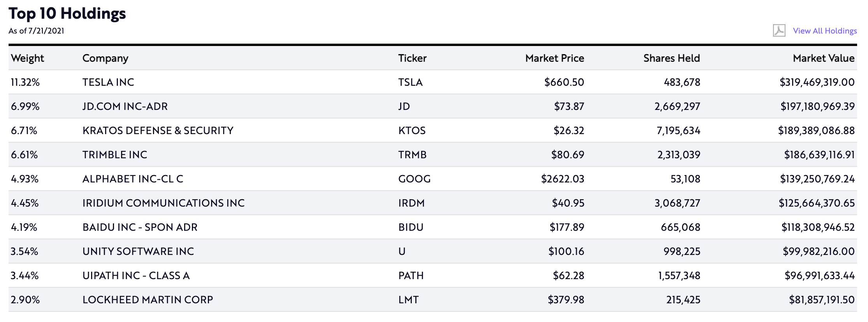Click the Shares Held column header
This screenshot has width=868, height=322.
[671, 58]
